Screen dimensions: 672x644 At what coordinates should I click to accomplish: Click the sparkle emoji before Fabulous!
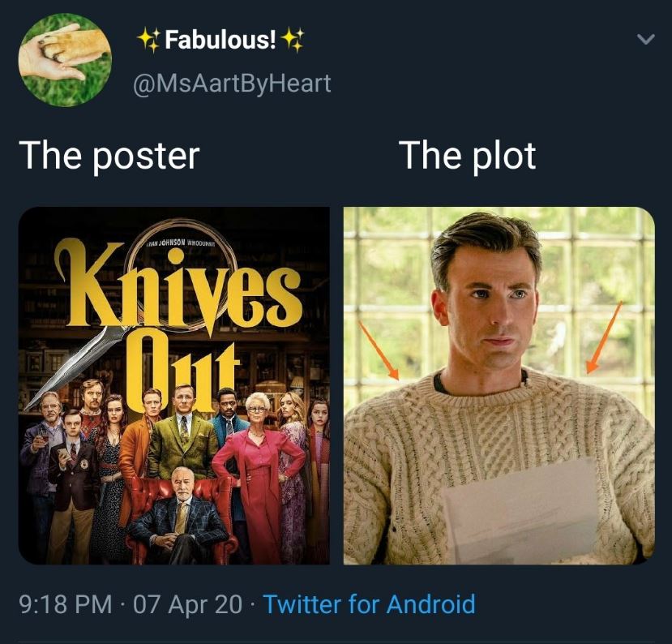pyautogui.click(x=149, y=40)
